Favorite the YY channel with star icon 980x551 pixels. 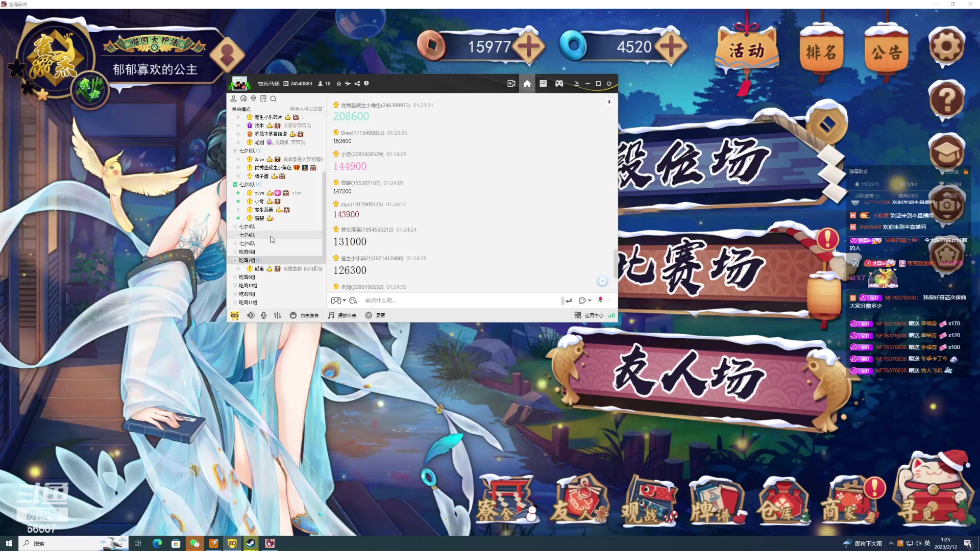click(339, 84)
